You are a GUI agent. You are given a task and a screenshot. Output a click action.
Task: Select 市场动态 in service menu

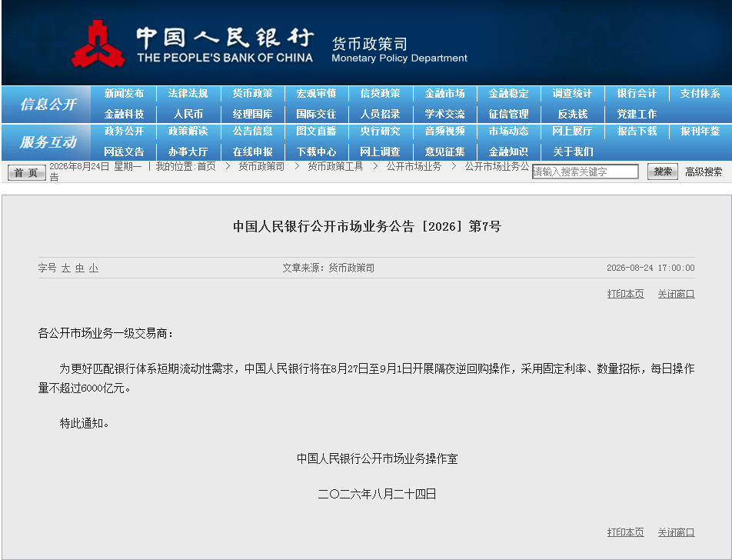508,132
